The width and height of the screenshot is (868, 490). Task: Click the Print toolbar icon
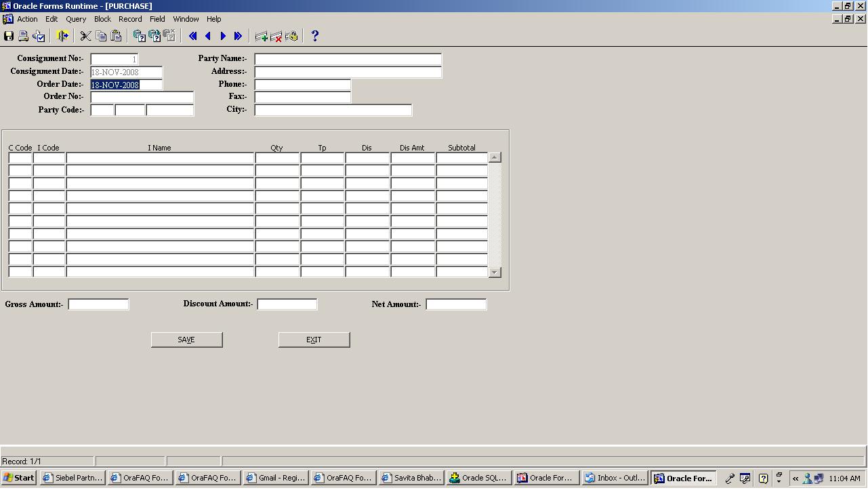click(x=24, y=37)
